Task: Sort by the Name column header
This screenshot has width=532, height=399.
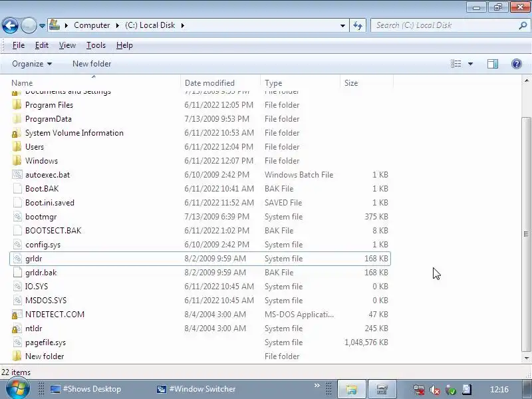Action: click(22, 82)
